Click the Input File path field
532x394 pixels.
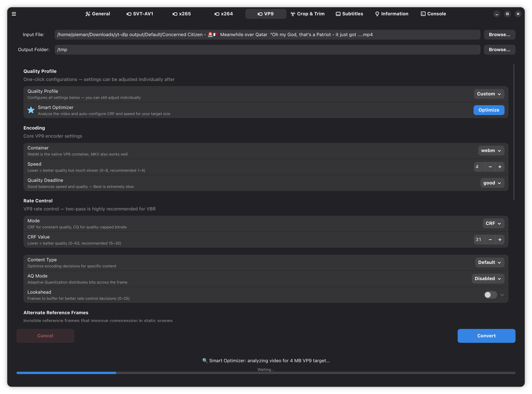tap(267, 35)
